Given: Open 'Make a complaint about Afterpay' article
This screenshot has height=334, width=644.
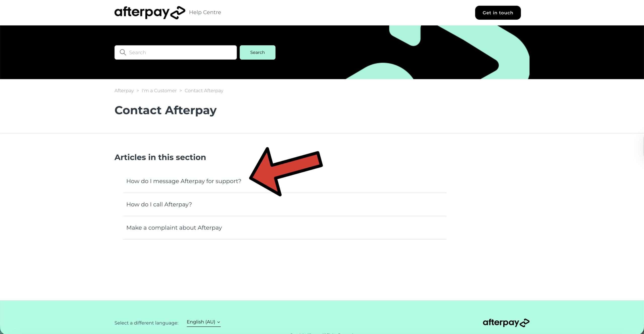Looking at the screenshot, I should pos(174,228).
